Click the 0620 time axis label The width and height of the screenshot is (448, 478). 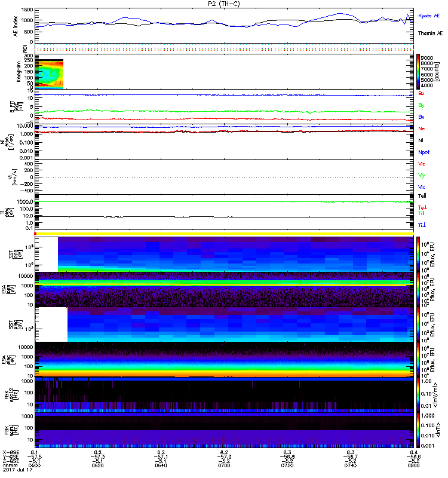[x=97, y=465]
